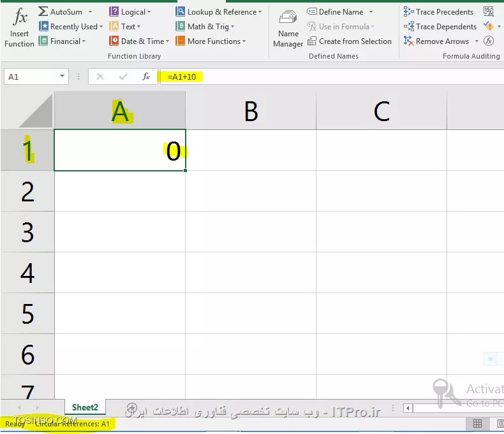Click the Define Name button
The height and width of the screenshot is (434, 504).
point(335,12)
